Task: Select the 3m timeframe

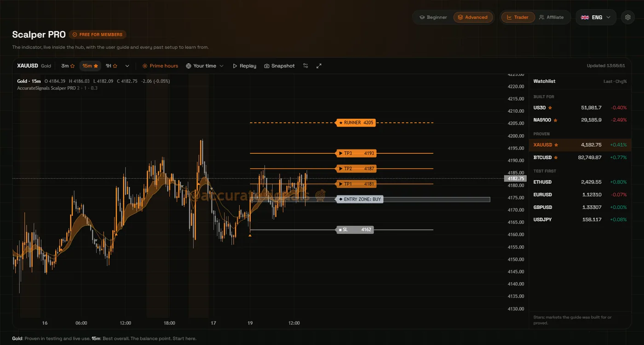Action: point(68,66)
